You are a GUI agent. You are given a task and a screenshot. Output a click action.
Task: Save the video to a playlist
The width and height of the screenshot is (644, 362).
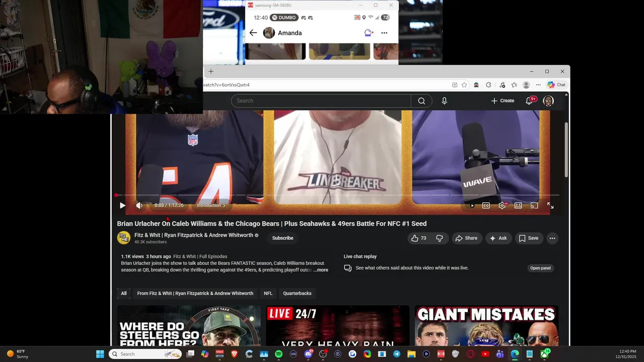pos(529,238)
